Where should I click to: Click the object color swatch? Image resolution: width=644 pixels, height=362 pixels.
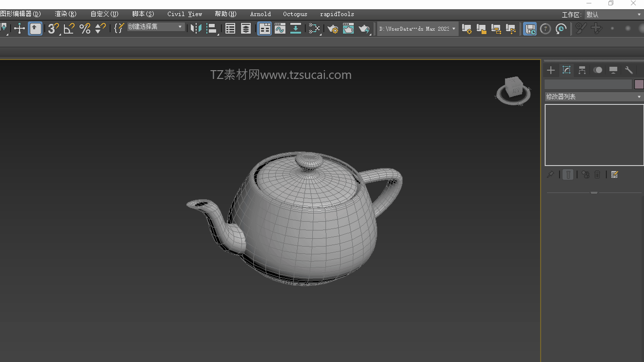(x=639, y=84)
